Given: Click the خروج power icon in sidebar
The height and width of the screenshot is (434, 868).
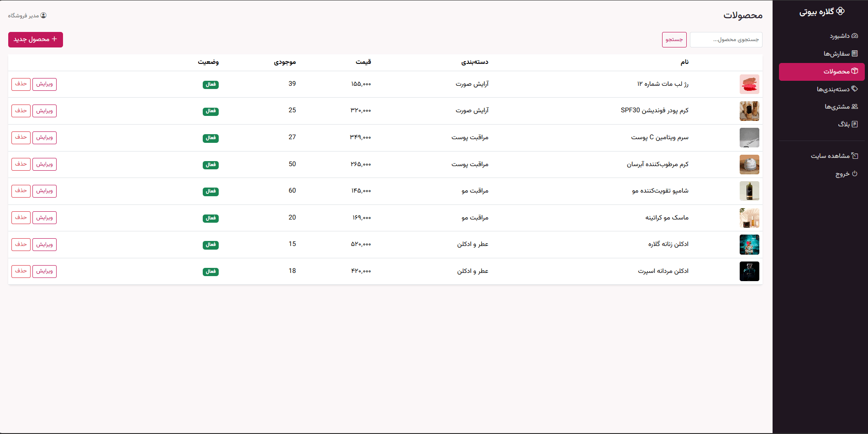Looking at the screenshot, I should (x=855, y=174).
